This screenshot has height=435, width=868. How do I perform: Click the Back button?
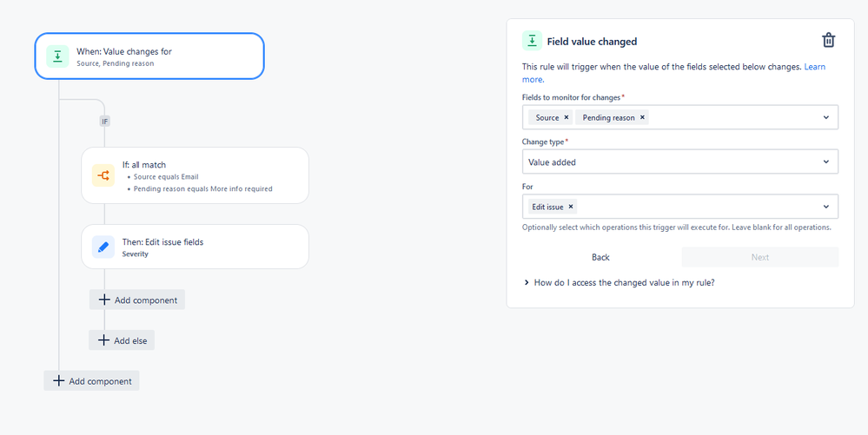click(600, 257)
